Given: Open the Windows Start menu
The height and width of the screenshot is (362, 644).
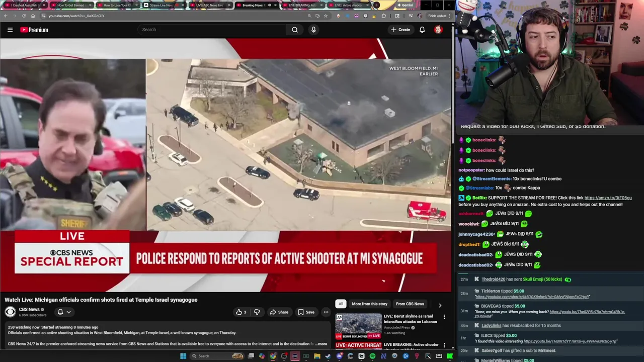Looking at the screenshot, I should click(183, 356).
